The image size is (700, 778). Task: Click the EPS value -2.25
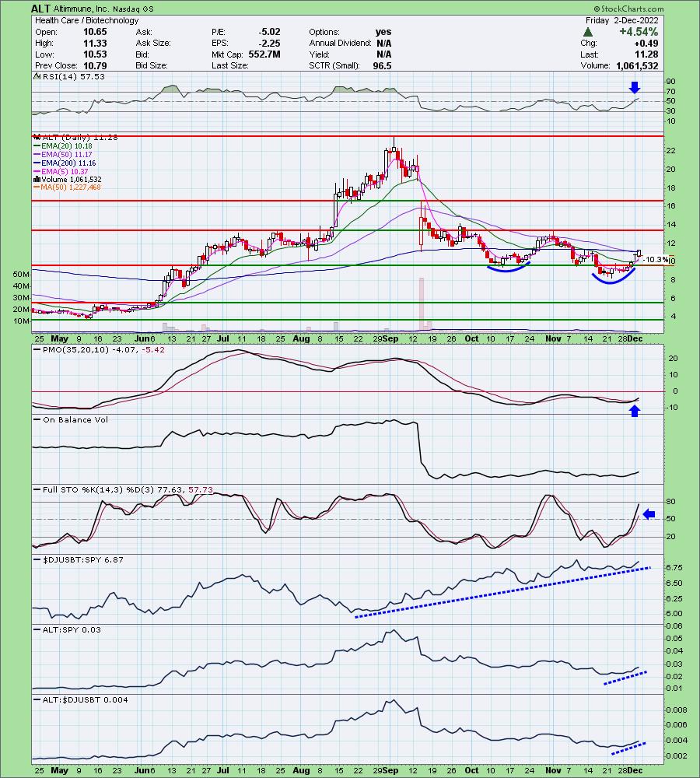pos(269,43)
